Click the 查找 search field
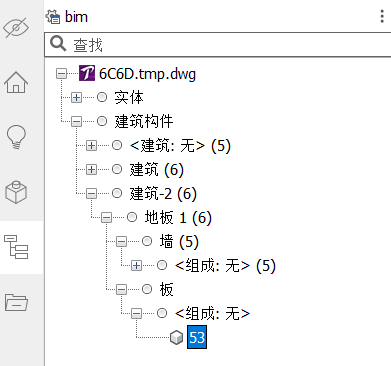The image size is (391, 366). (218, 44)
